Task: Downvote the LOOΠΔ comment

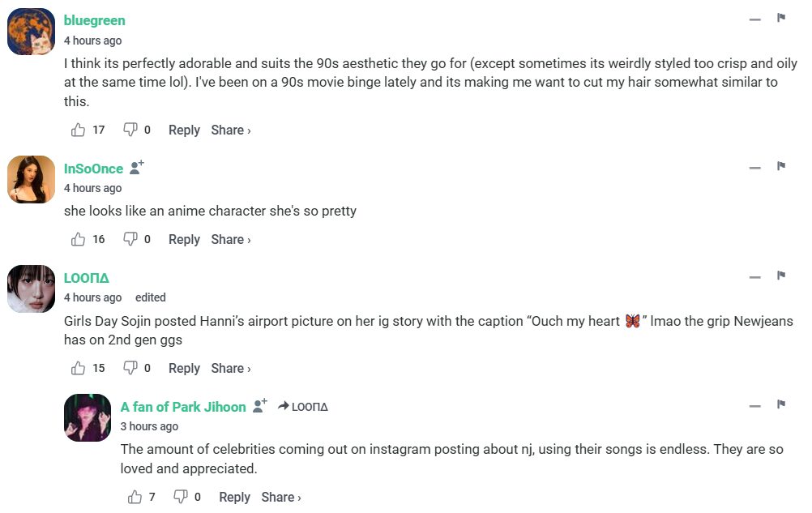Action: click(130, 368)
